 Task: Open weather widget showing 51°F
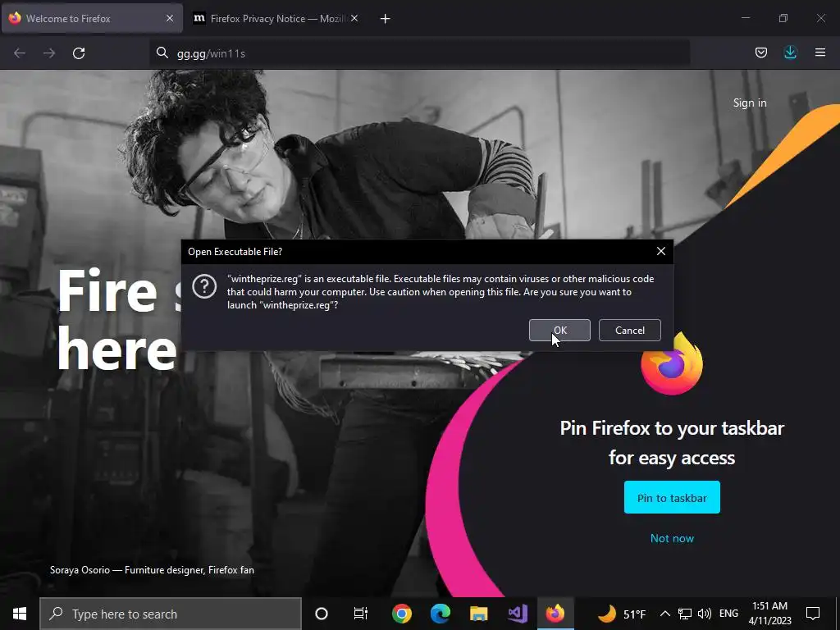622,614
